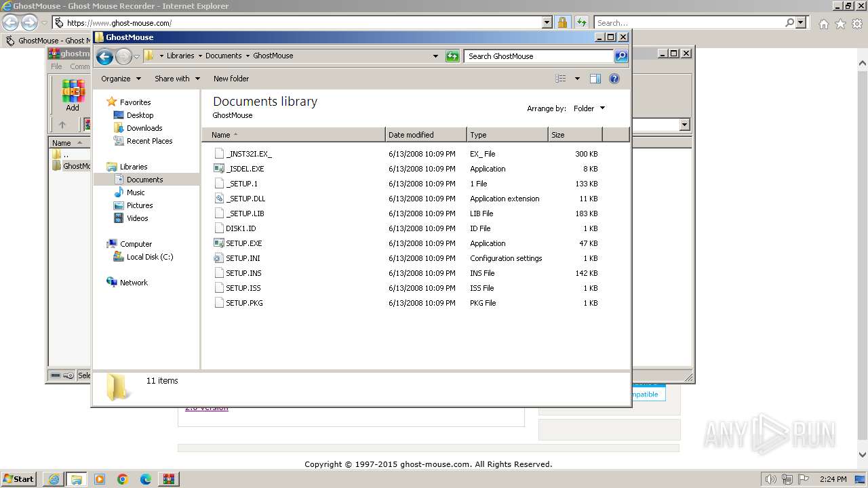Screen dimensions: 868x488
Task: Select GhostMouse folder in WinRAR list
Action: [x=71, y=166]
